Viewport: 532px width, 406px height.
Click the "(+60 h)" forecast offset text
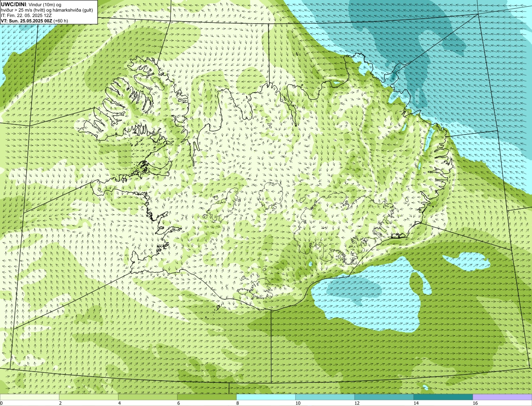click(61, 21)
